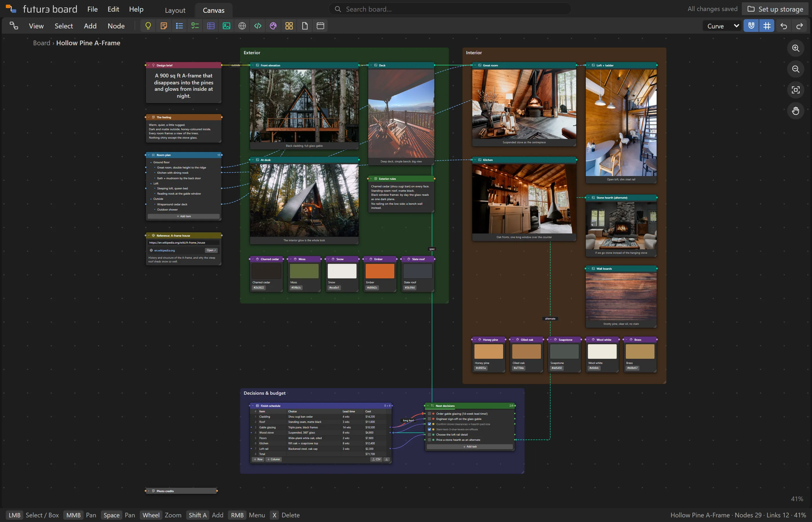Expand the Photo credits node
812x522 pixels.
point(149,491)
